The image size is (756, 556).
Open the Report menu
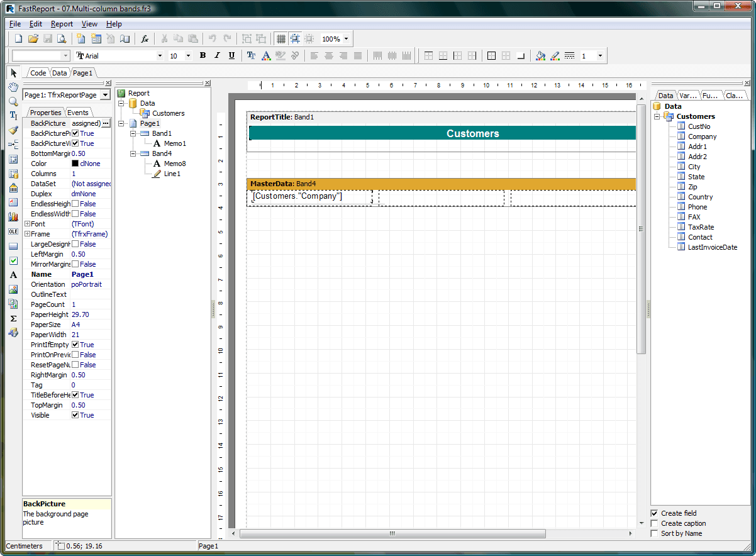pos(62,24)
